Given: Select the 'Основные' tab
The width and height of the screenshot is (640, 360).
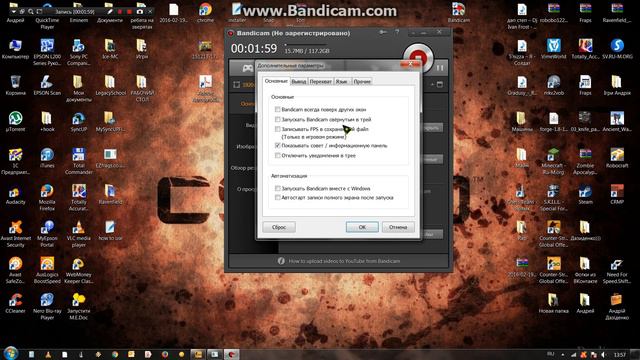Looking at the screenshot, I should pos(276,81).
